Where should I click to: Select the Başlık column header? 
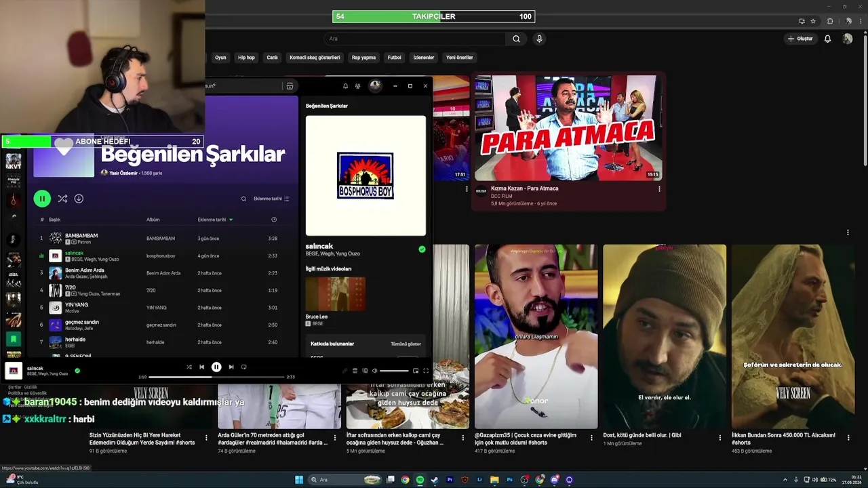click(x=54, y=220)
